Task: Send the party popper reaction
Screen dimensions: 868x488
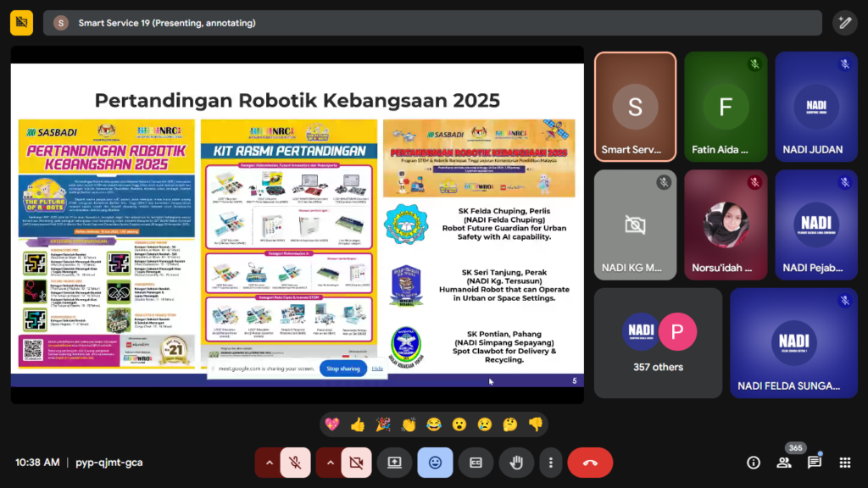Action: [x=383, y=424]
